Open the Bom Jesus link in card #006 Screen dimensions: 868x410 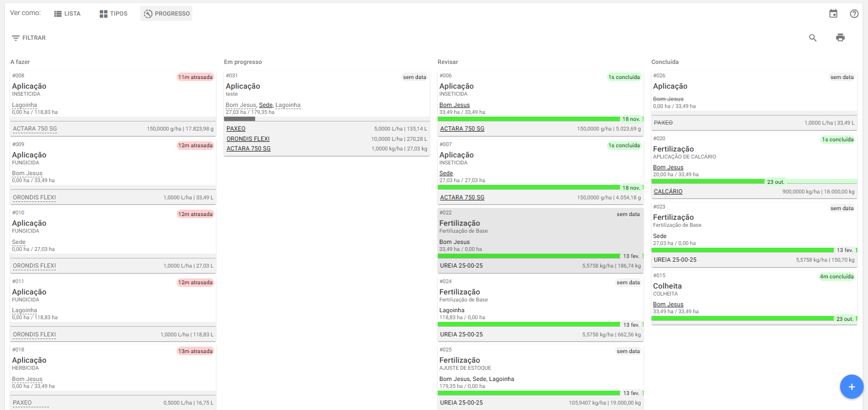pyautogui.click(x=454, y=105)
